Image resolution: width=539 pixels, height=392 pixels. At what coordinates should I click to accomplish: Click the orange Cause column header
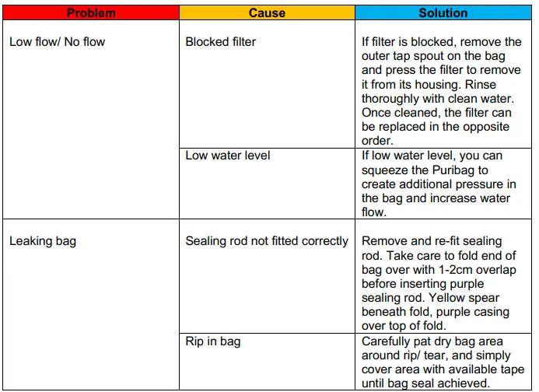click(267, 13)
